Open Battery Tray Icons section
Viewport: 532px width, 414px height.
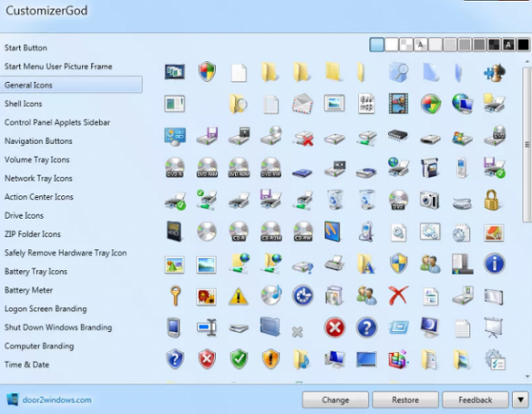pos(36,272)
